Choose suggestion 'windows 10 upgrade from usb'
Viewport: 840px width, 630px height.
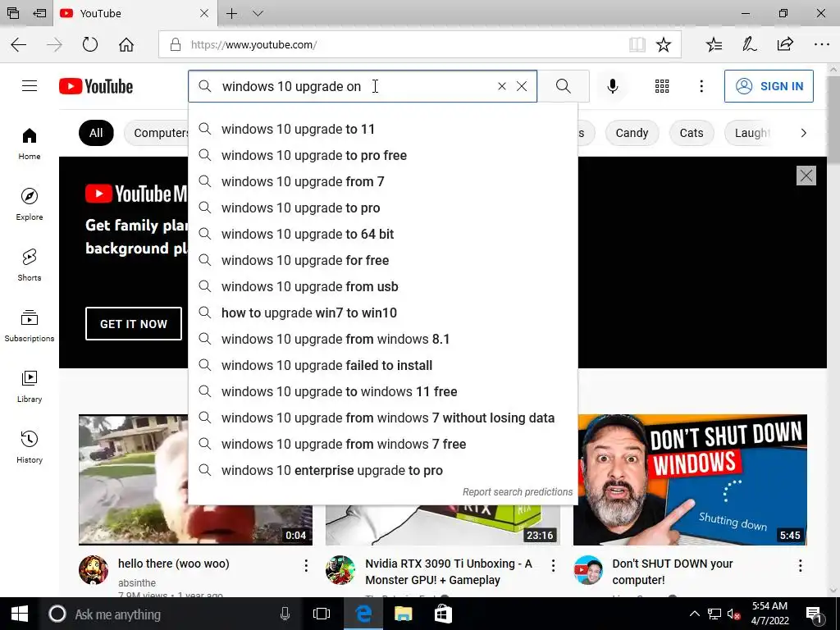coord(383,286)
